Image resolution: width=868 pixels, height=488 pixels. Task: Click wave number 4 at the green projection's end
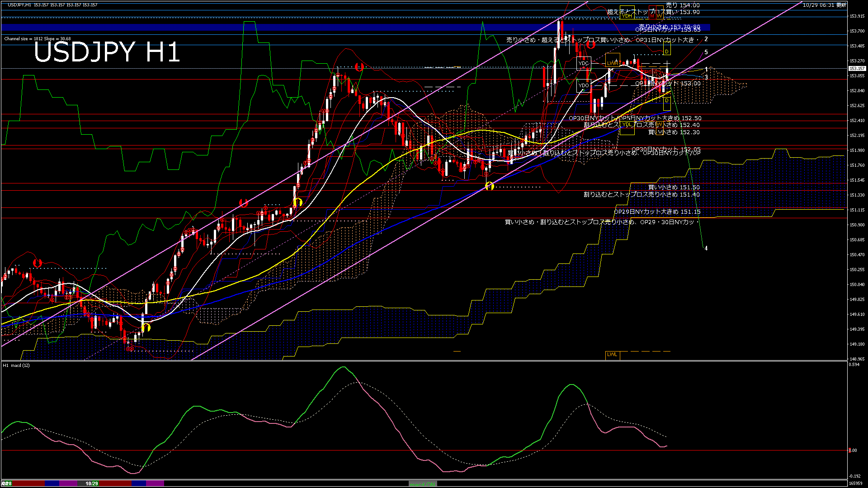[x=706, y=248]
